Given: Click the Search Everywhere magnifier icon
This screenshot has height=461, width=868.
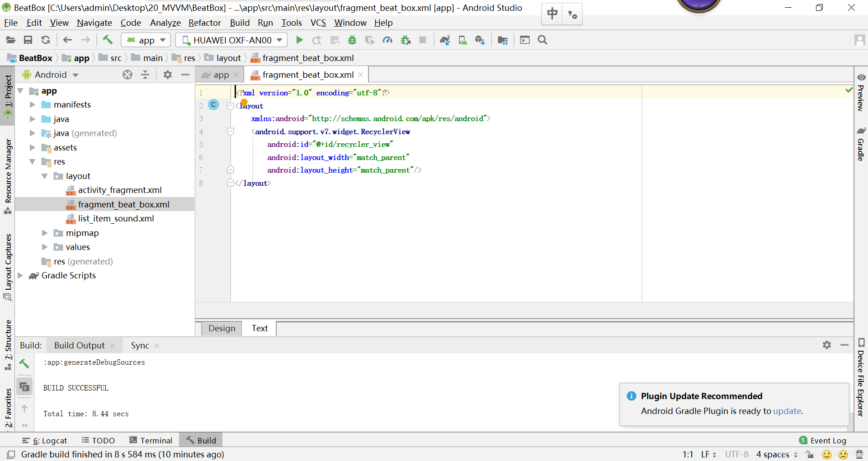Looking at the screenshot, I should pyautogui.click(x=542, y=40).
